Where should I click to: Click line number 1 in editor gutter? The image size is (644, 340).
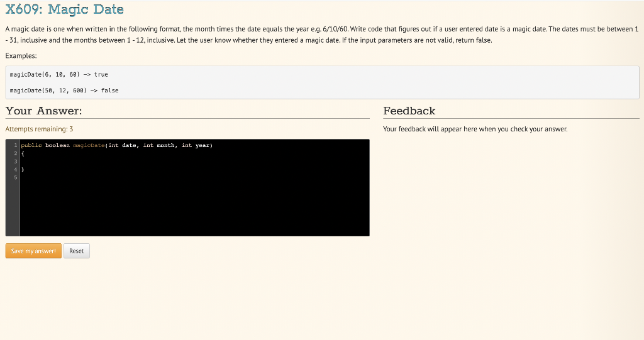point(16,145)
